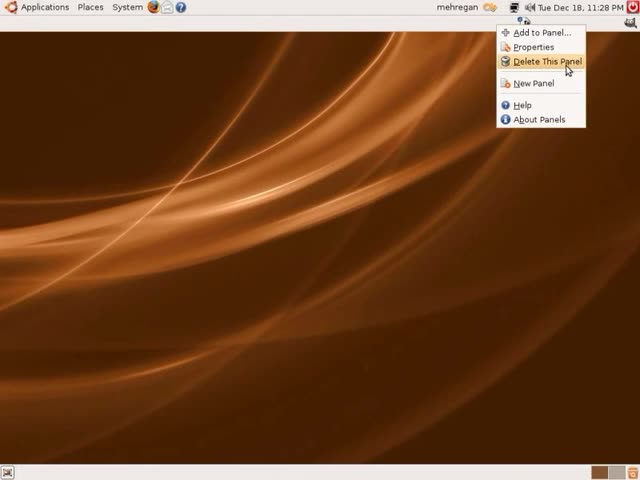
Task: Choose Add to Panel... from context menu
Action: [541, 33]
